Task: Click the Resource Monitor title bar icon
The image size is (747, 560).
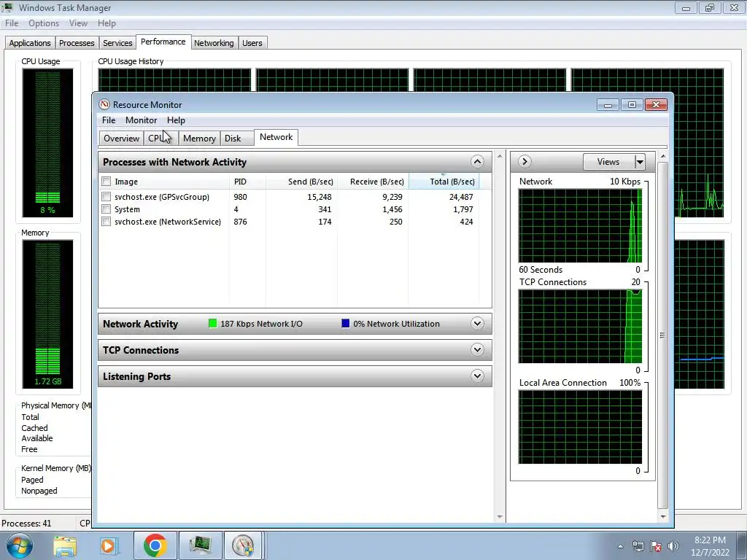Action: tap(104, 104)
